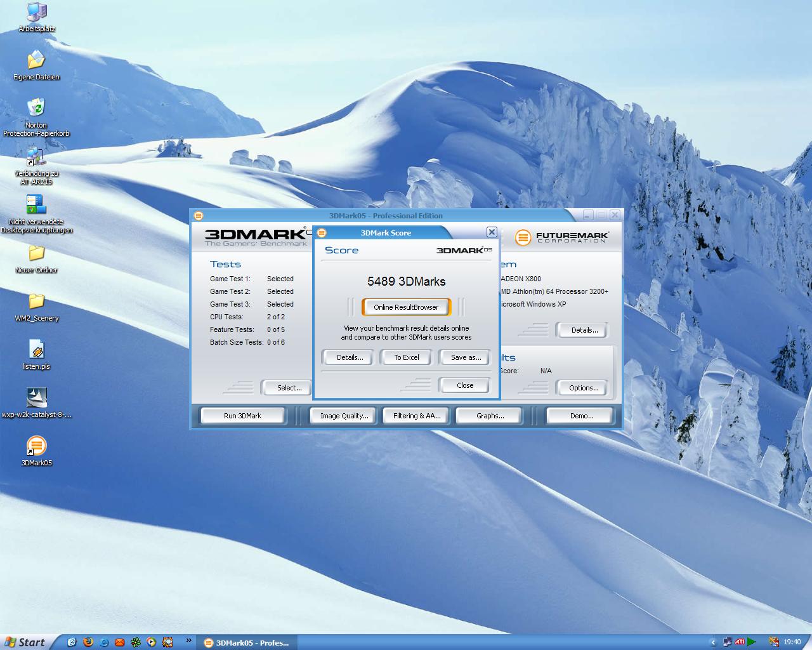The width and height of the screenshot is (812, 650).
Task: Click the Feature Tests label
Action: [x=232, y=329]
